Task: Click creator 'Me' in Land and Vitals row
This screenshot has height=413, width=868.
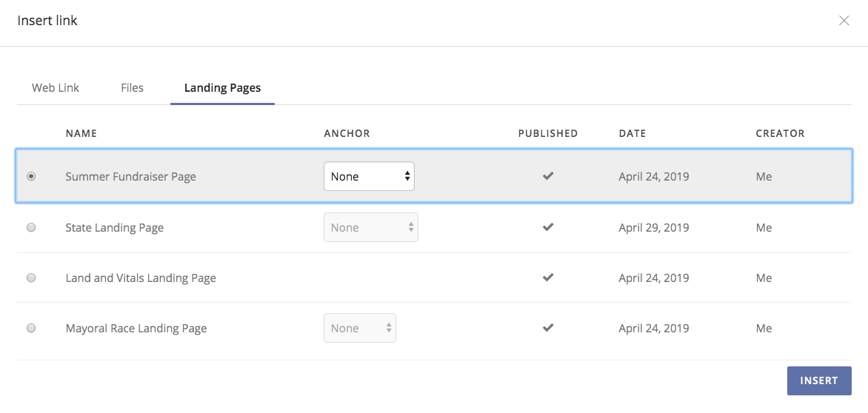Action: [x=764, y=278]
